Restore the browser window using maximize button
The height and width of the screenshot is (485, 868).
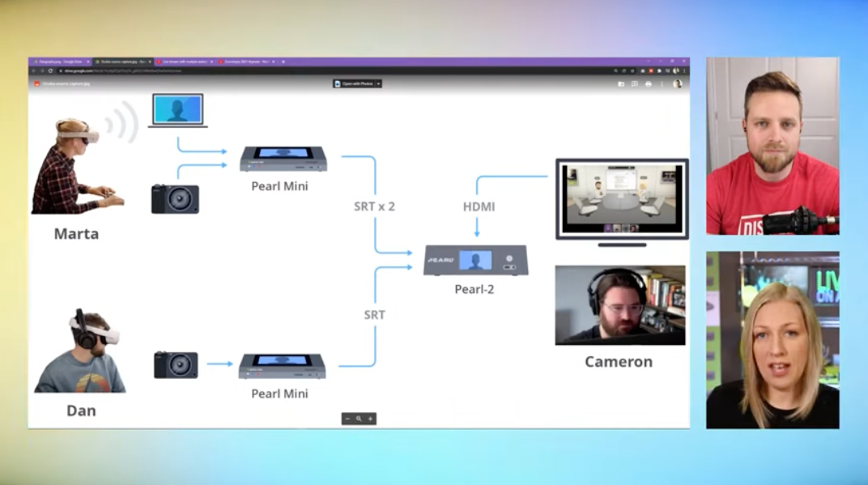(x=672, y=61)
